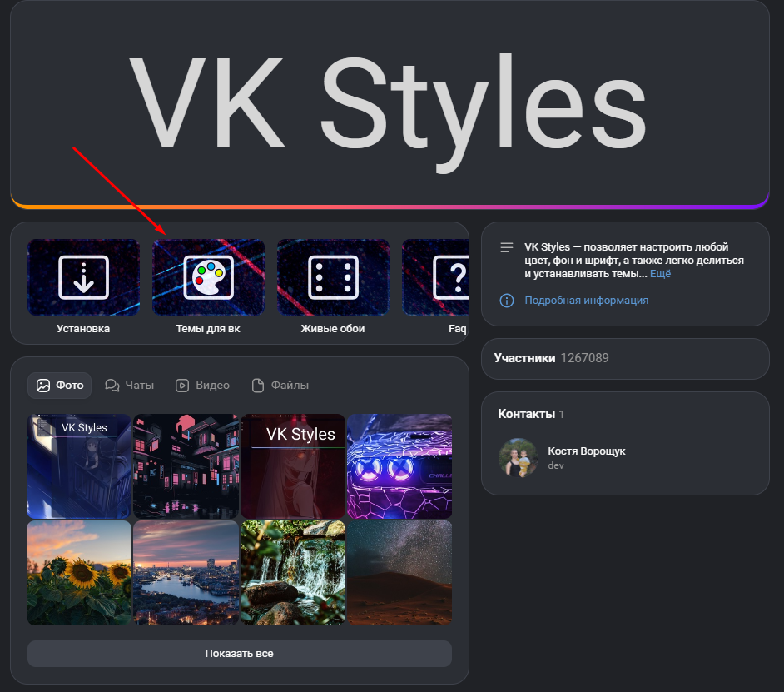
Task: Click the Темы для вк label text
Action: [208, 329]
